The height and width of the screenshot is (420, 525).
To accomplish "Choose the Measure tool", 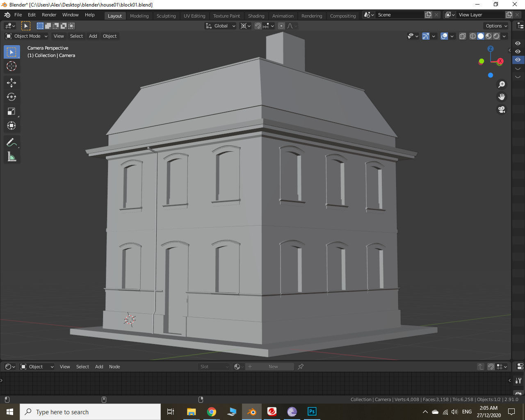I will [x=11, y=157].
